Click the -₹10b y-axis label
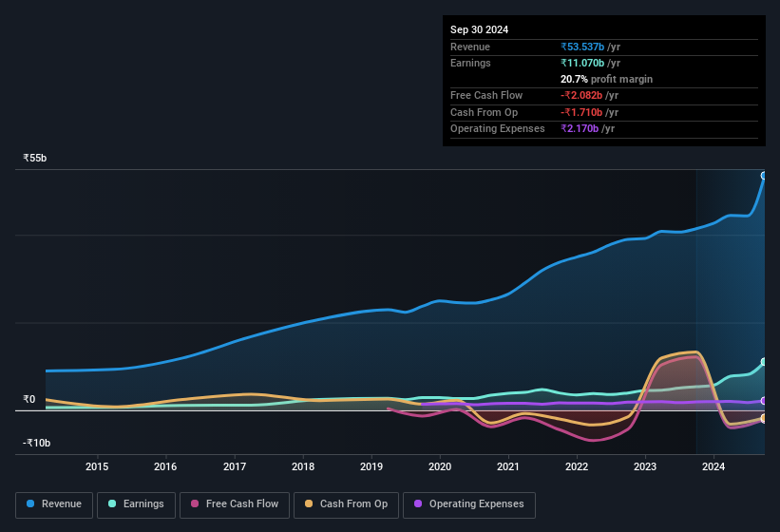This screenshot has height=532, width=780. [36, 443]
